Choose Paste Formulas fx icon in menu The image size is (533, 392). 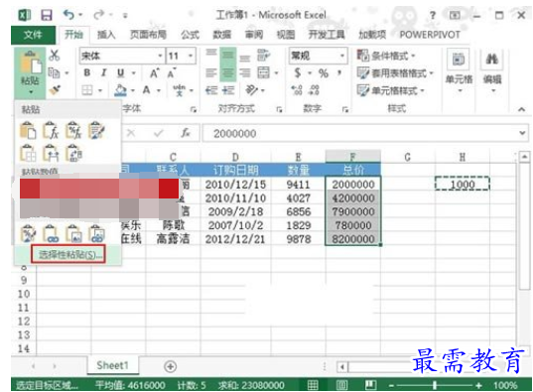(x=51, y=131)
